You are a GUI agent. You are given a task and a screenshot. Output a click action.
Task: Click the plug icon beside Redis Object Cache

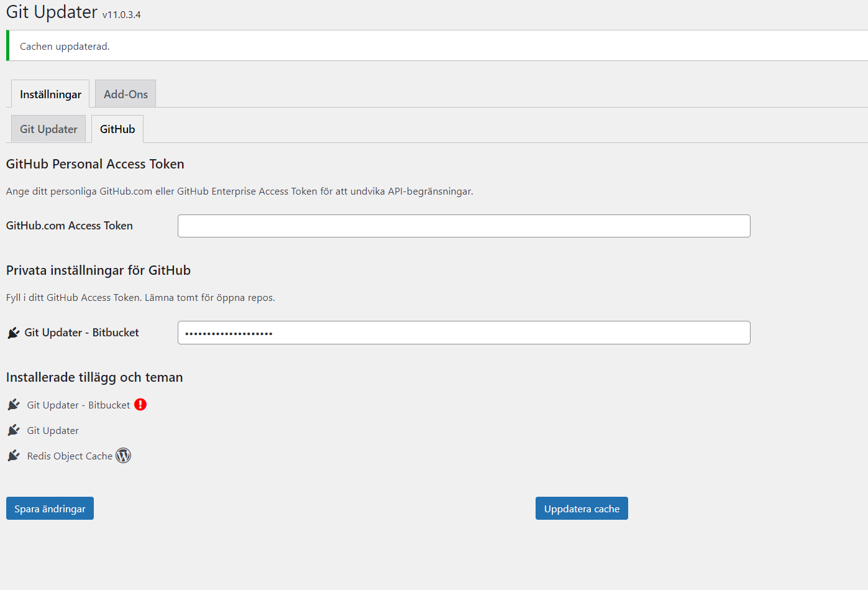click(13, 455)
